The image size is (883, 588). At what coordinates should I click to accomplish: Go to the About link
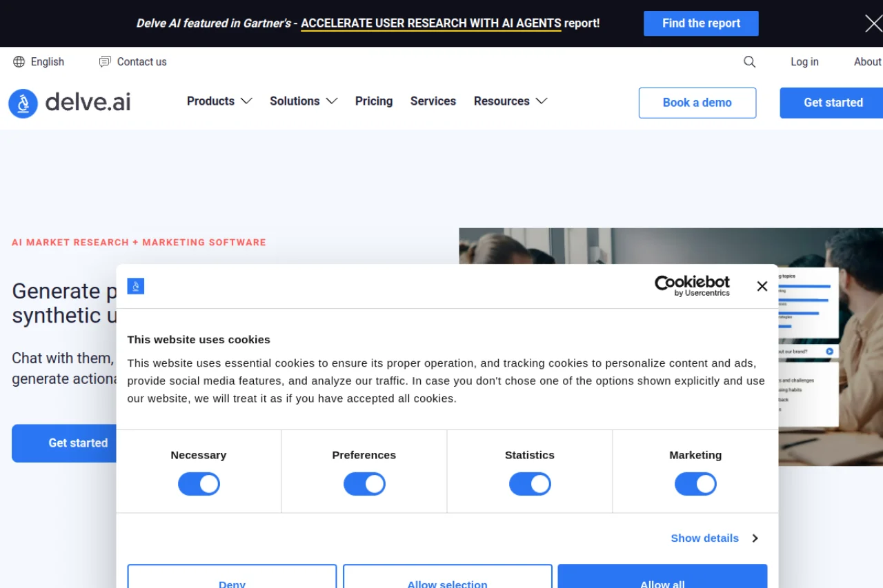click(868, 62)
